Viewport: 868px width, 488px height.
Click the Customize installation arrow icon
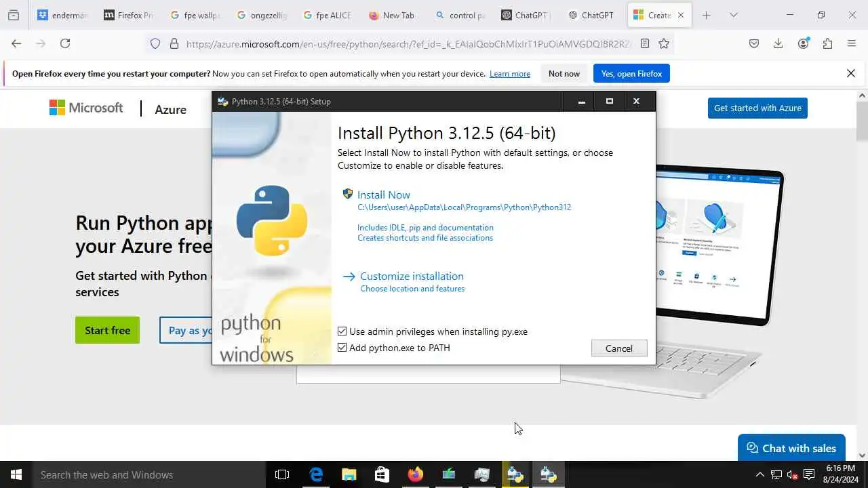[349, 277]
